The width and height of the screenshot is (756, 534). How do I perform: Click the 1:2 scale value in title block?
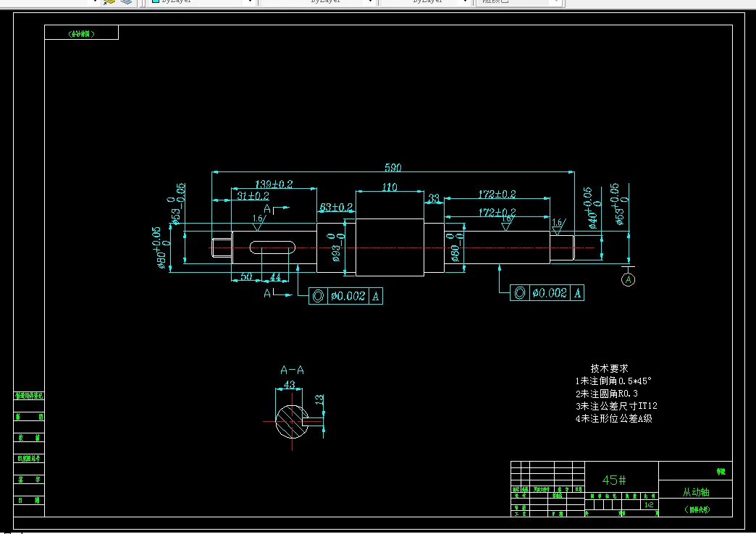649,504
